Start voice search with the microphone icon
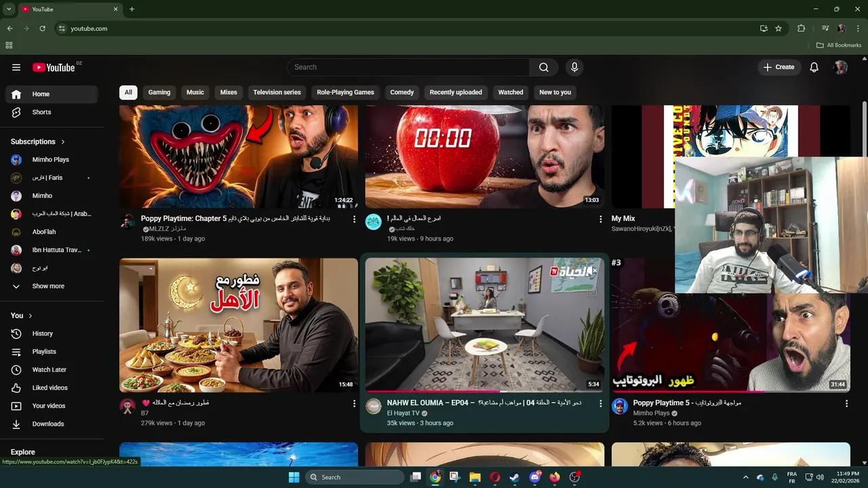The width and height of the screenshot is (868, 488). point(574,67)
